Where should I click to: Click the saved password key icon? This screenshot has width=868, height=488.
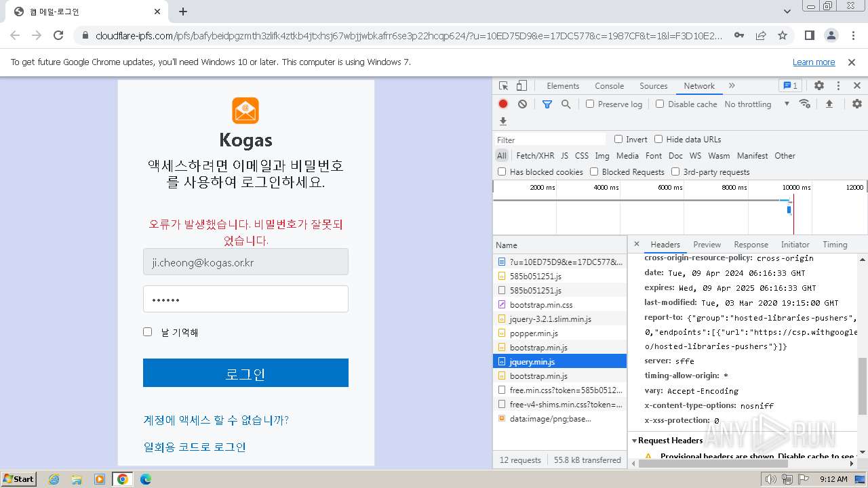click(739, 35)
